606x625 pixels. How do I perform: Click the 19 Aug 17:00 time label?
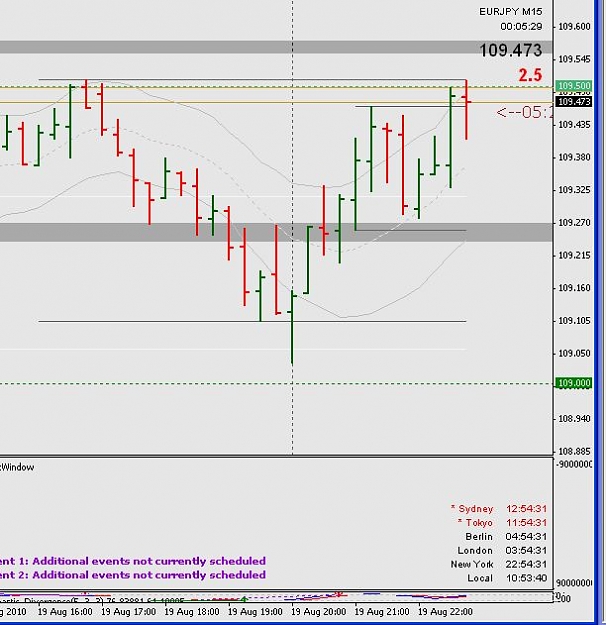click(128, 611)
